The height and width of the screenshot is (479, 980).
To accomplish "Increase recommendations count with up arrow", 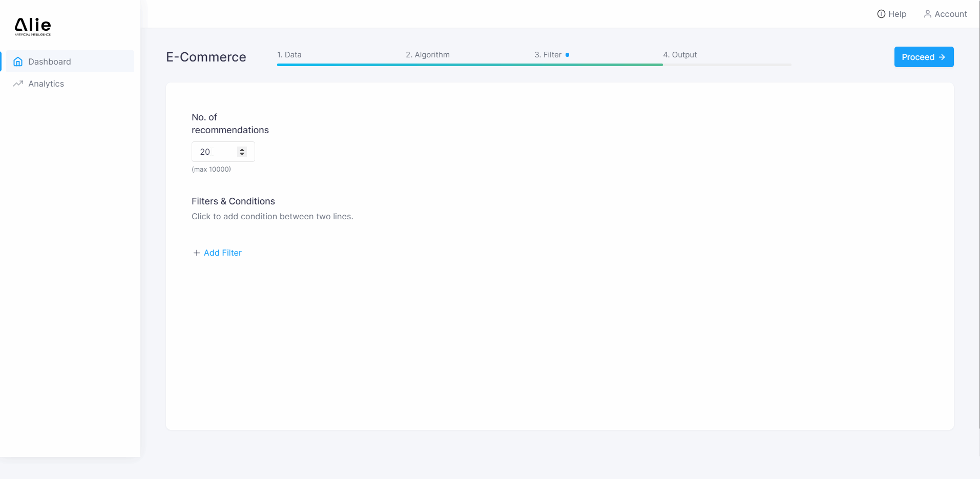I will click(242, 150).
